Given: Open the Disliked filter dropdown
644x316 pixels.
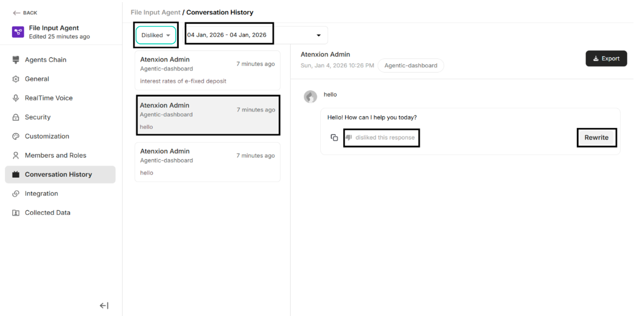Looking at the screenshot, I should [156, 35].
